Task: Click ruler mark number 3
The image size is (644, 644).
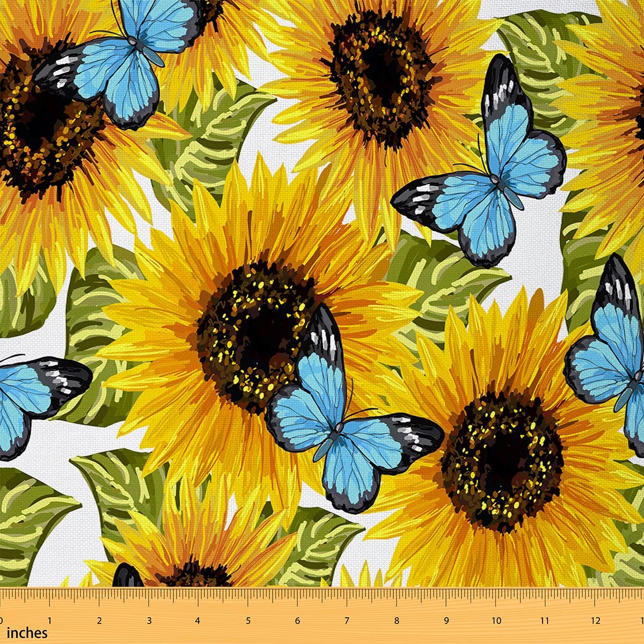Action: click(x=149, y=621)
